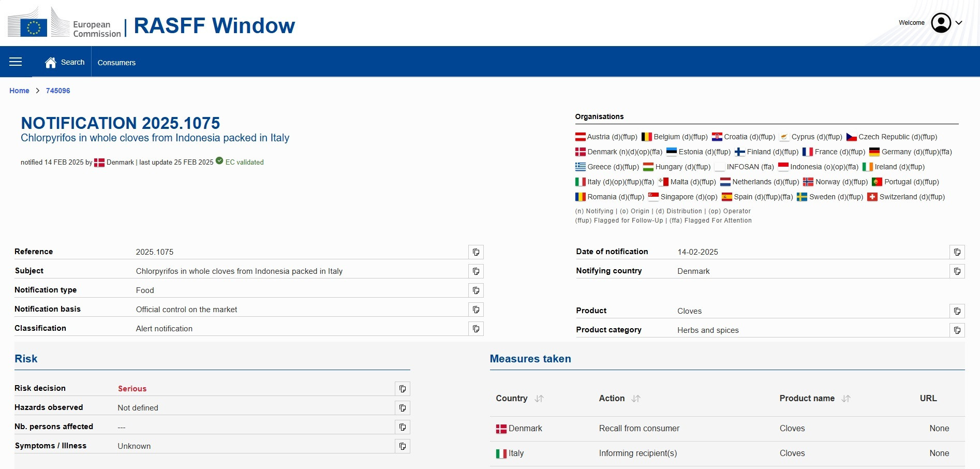Click the user profile avatar icon
Image resolution: width=980 pixels, height=469 pixels.
point(941,23)
